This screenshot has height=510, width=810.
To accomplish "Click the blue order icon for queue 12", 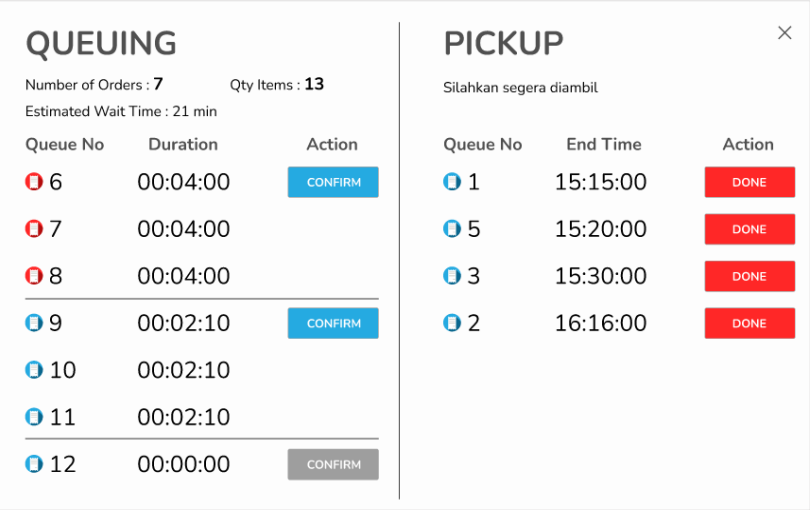I will coord(34,464).
